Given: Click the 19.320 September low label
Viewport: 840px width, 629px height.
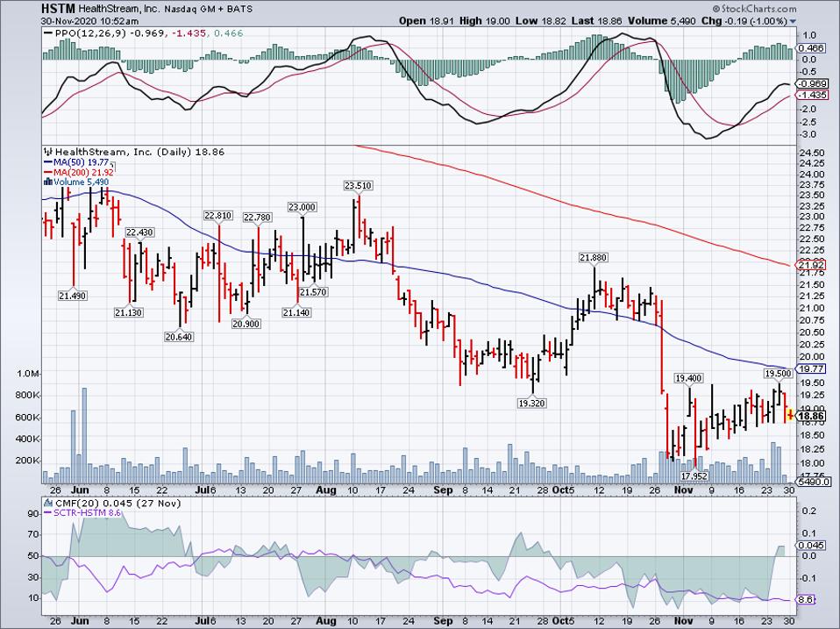Looking at the screenshot, I should (532, 403).
